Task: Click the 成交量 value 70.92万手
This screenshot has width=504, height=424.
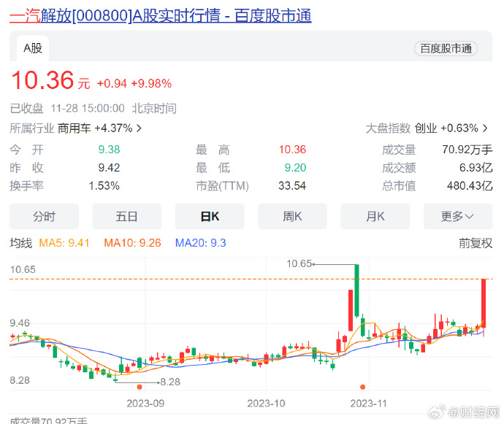Action: click(x=467, y=150)
